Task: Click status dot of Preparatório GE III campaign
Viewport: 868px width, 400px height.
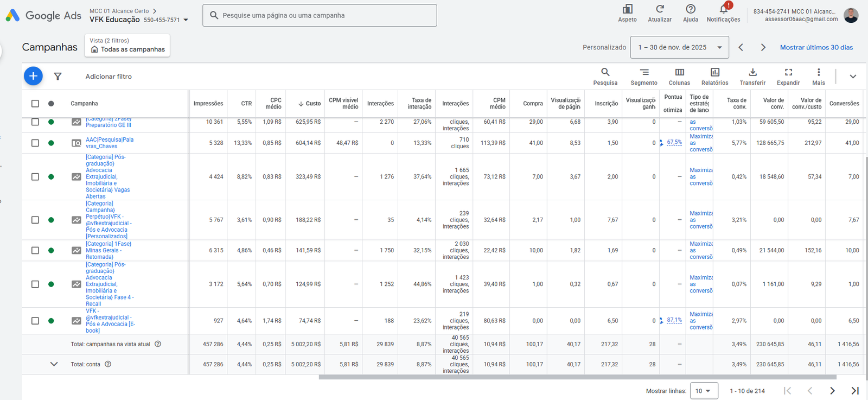Action: click(51, 122)
